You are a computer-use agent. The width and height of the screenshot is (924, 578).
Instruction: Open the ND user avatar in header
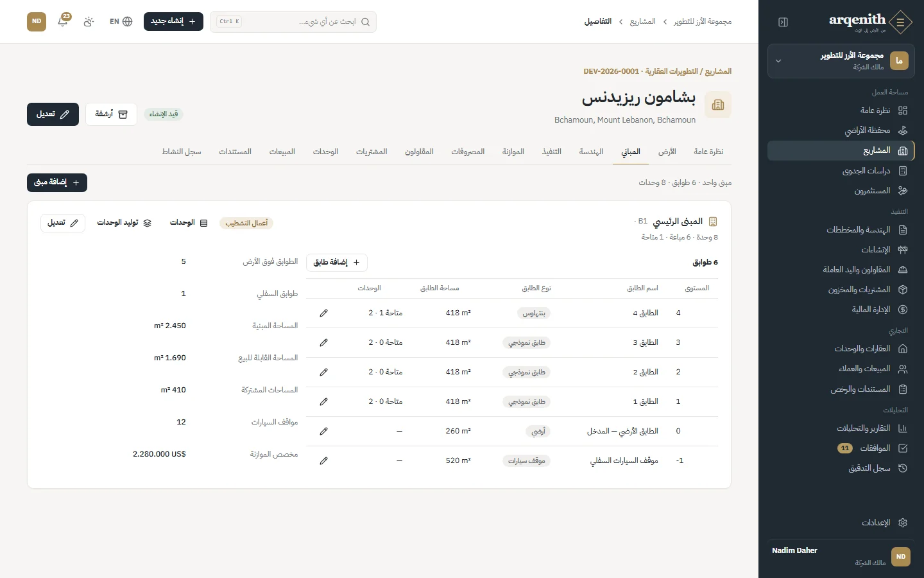(x=37, y=21)
